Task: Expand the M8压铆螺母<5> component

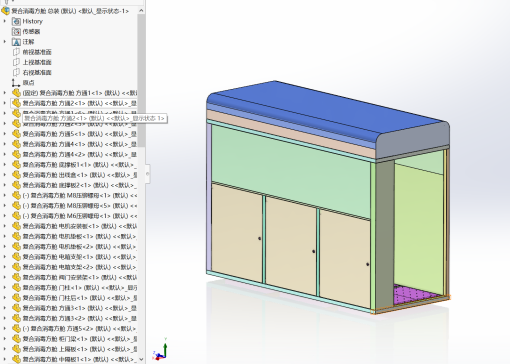Action: pos(5,206)
